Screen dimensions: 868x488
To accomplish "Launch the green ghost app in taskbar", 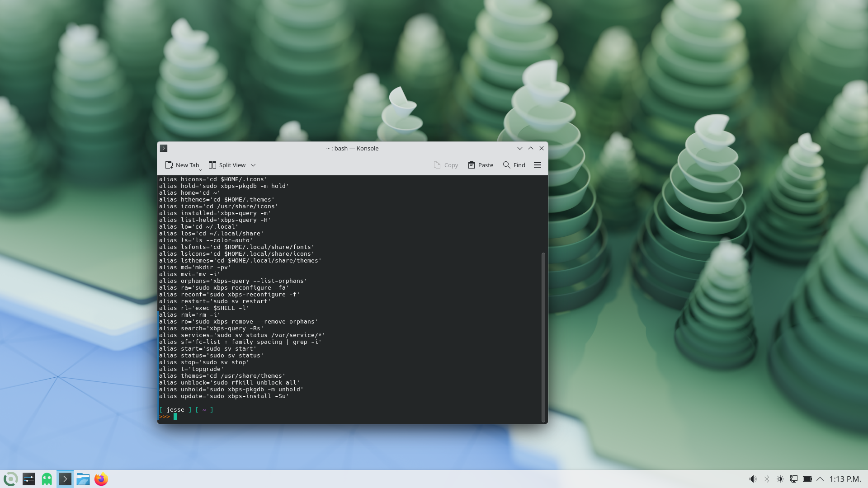I will tap(47, 479).
